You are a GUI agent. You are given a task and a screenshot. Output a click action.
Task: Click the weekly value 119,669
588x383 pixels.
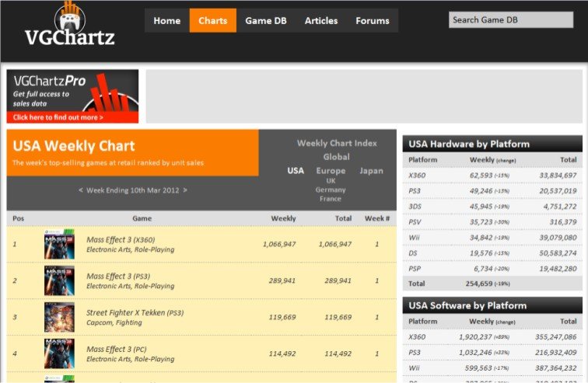pyautogui.click(x=282, y=317)
